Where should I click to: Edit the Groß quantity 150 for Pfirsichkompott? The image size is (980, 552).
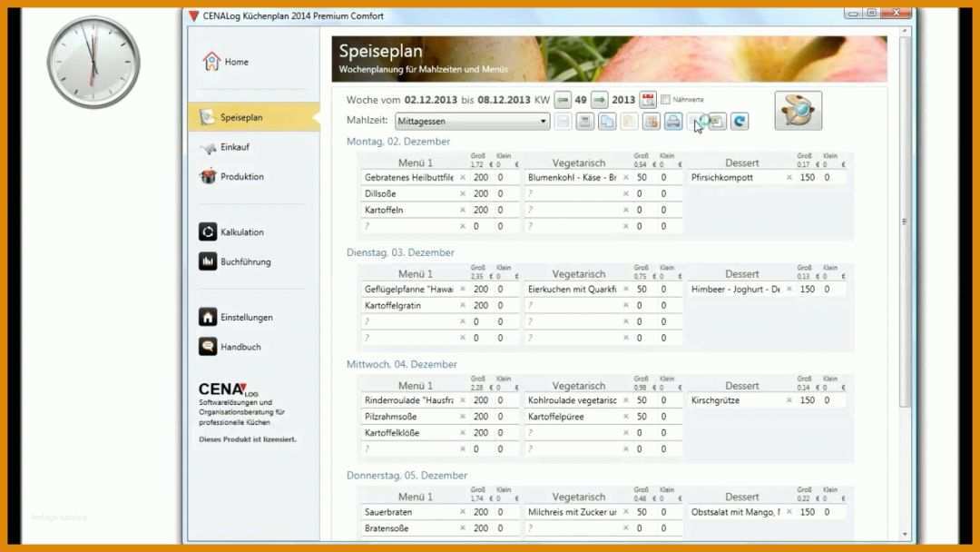tap(808, 178)
